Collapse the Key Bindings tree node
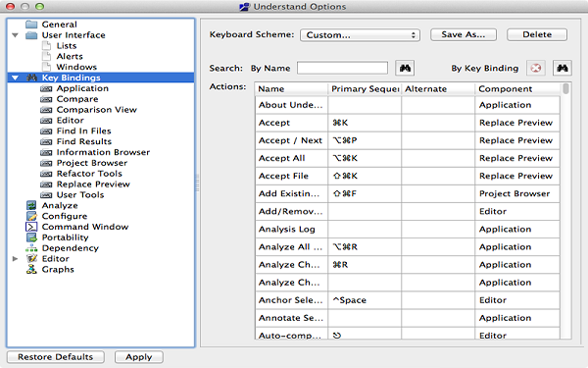Image resolution: width=588 pixels, height=368 pixels. (x=15, y=78)
